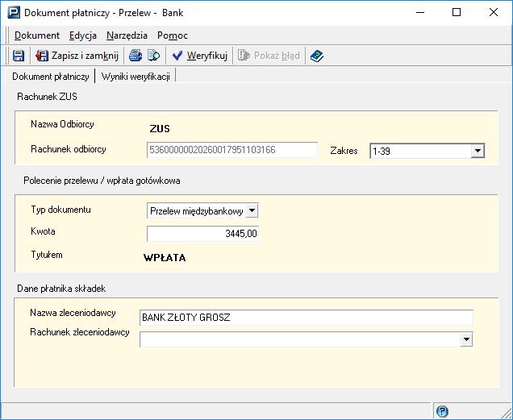513x420 pixels.
Task: Click the window resize grip in corner
Action: [506, 413]
